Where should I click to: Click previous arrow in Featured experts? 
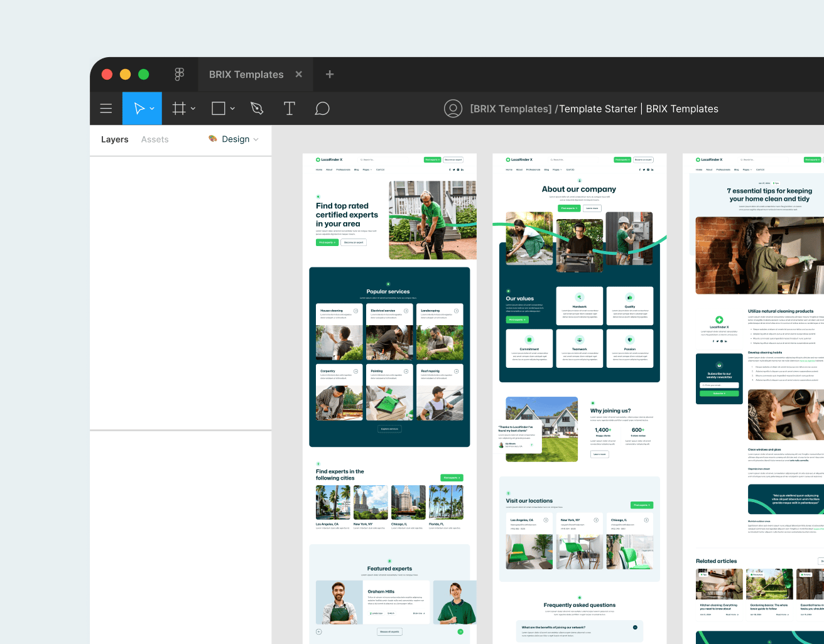[319, 631]
